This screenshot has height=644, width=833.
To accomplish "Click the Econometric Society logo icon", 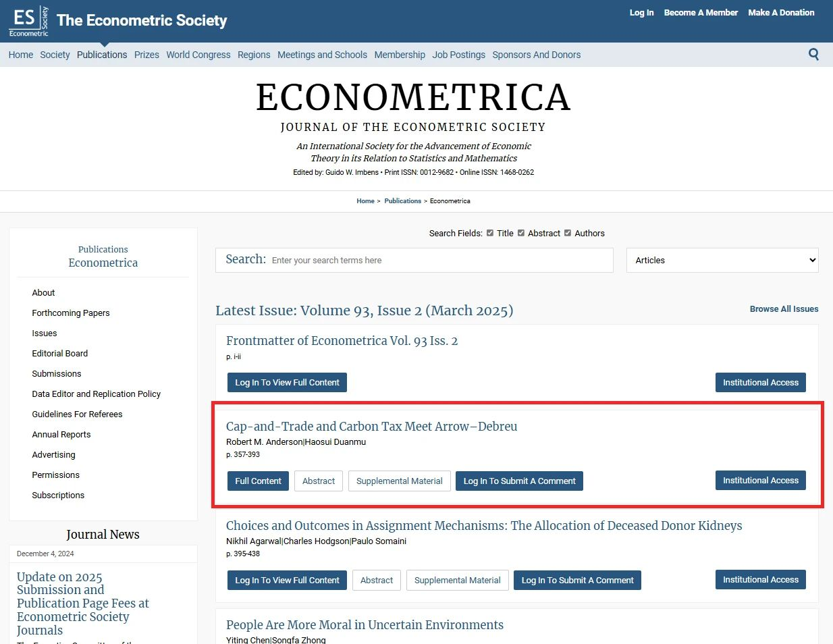I will (x=29, y=21).
